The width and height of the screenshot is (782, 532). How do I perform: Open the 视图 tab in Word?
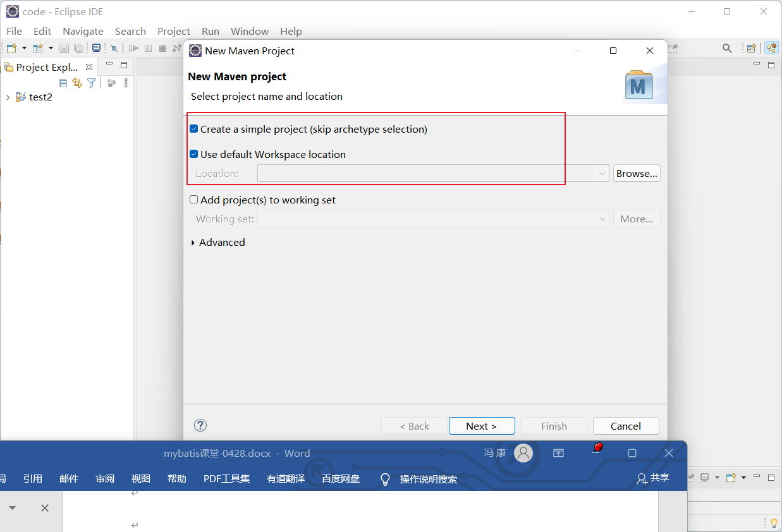[141, 478]
